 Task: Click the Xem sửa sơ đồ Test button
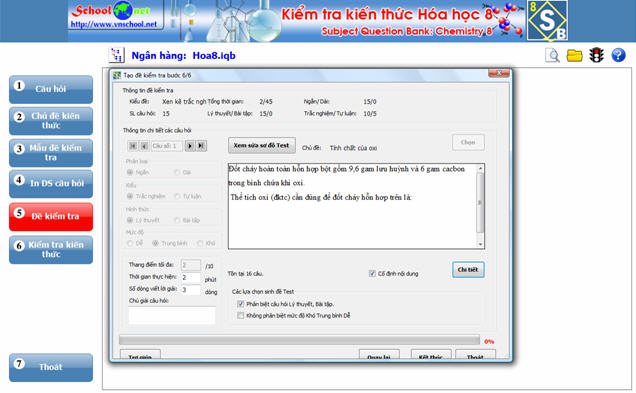point(262,145)
